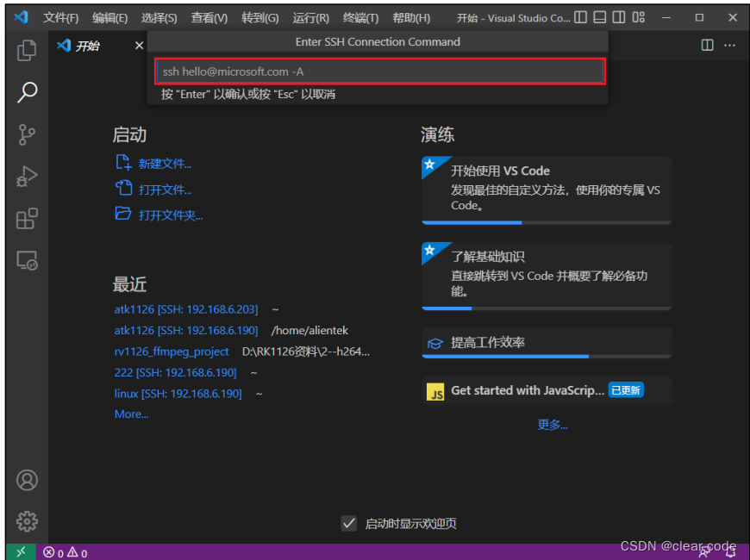Open recent 222 SSH 192.168.6.190
The height and width of the screenshot is (560, 750).
(176, 372)
